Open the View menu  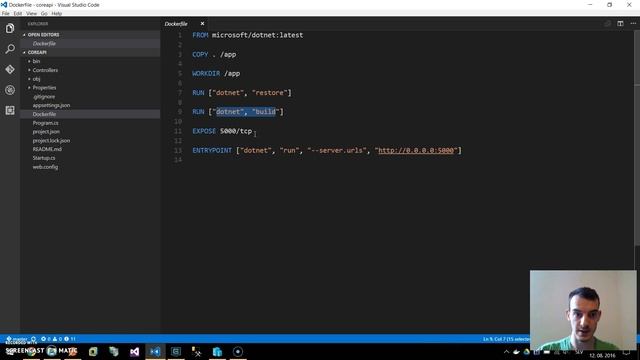click(31, 13)
